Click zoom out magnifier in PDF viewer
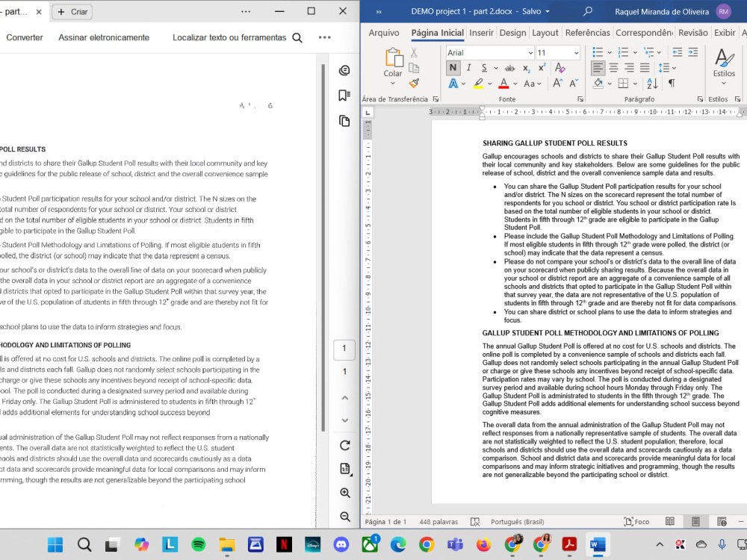The image size is (747, 560). click(345, 517)
